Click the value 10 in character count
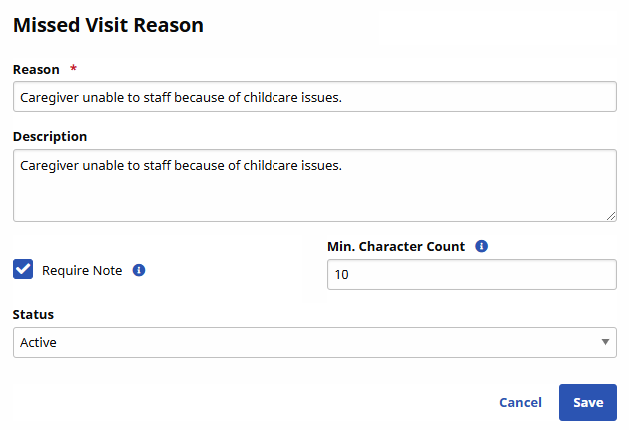Viewport: 629px width, 430px height. [x=341, y=274]
